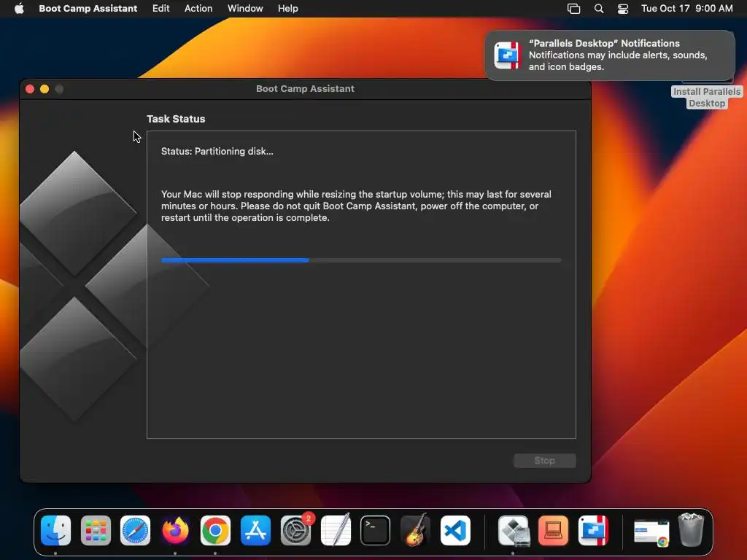Open Safari from the Dock

[x=135, y=530]
